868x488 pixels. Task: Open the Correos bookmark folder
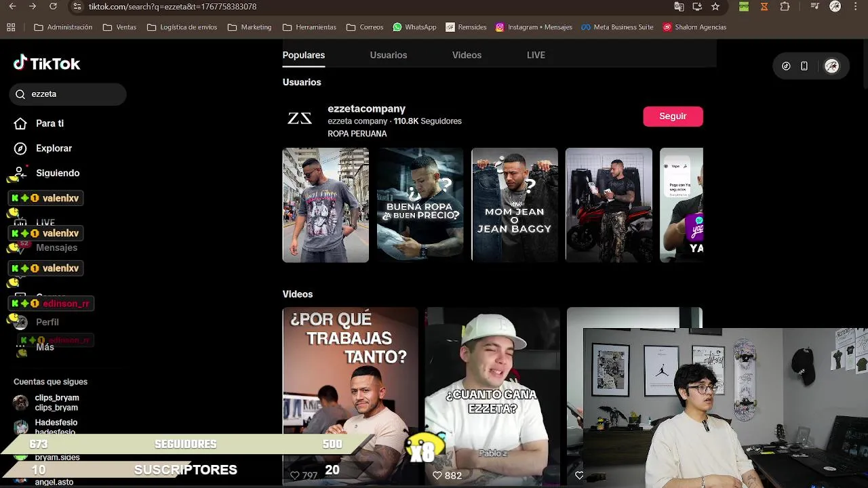coord(365,27)
